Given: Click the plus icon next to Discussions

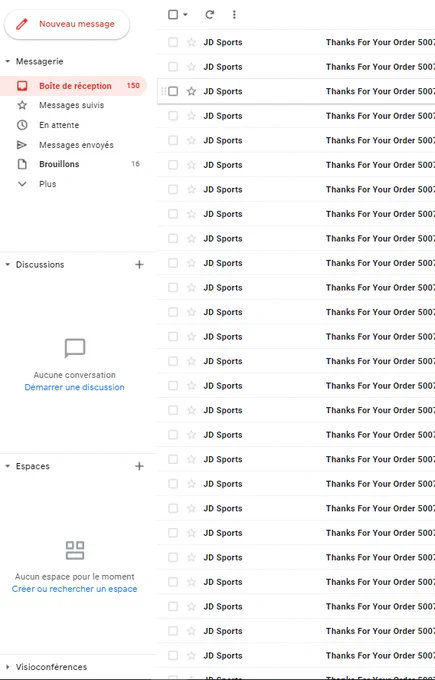Looking at the screenshot, I should 139,265.
